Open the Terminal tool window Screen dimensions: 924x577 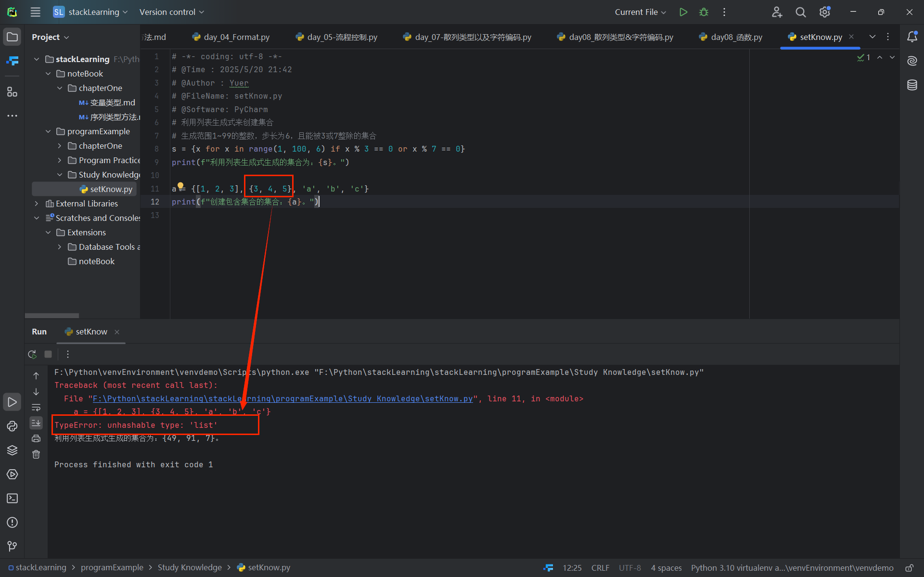pos(12,499)
